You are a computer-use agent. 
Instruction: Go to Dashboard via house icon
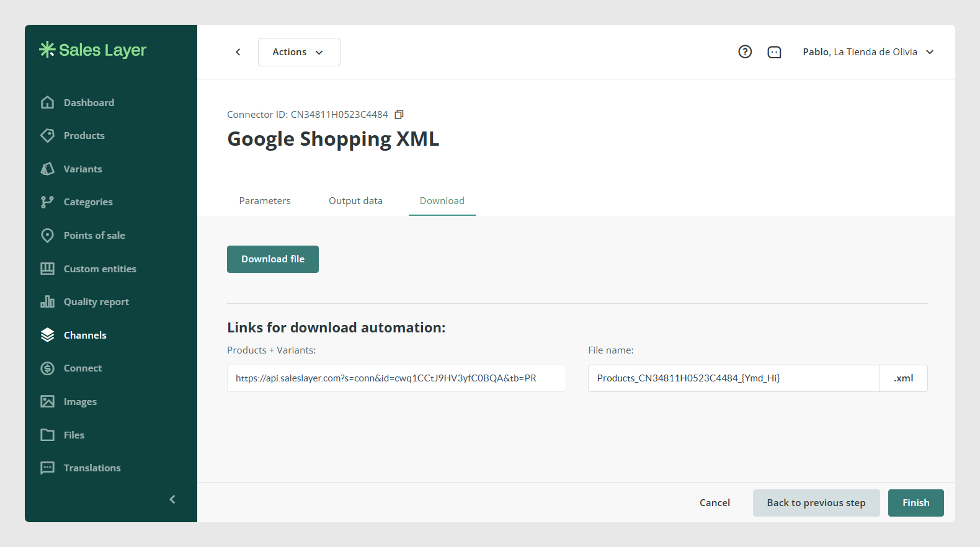47,102
